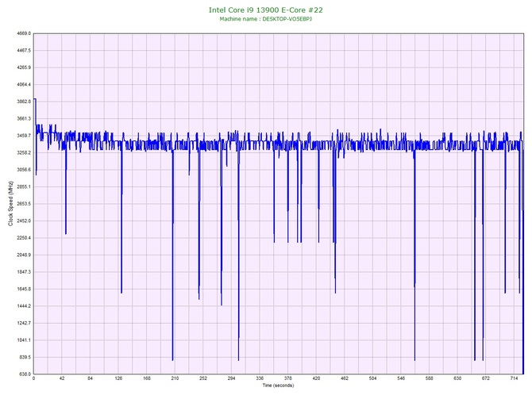Click the 210 x-axis tick label

175,378
